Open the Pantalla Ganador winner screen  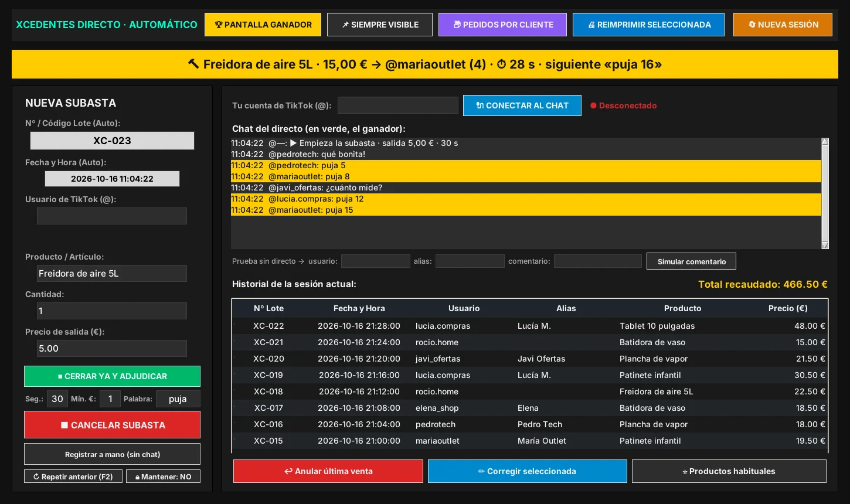click(x=263, y=25)
